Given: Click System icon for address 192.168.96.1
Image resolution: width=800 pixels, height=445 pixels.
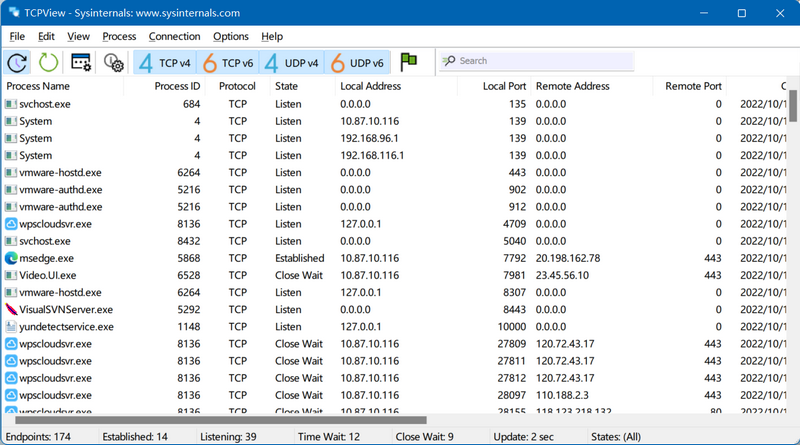Looking at the screenshot, I should click(x=11, y=138).
